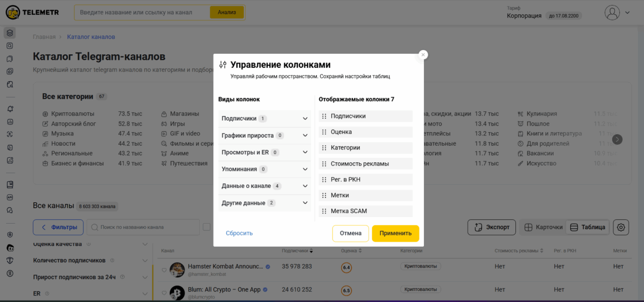Click Сбросить to reset columns

point(239,233)
